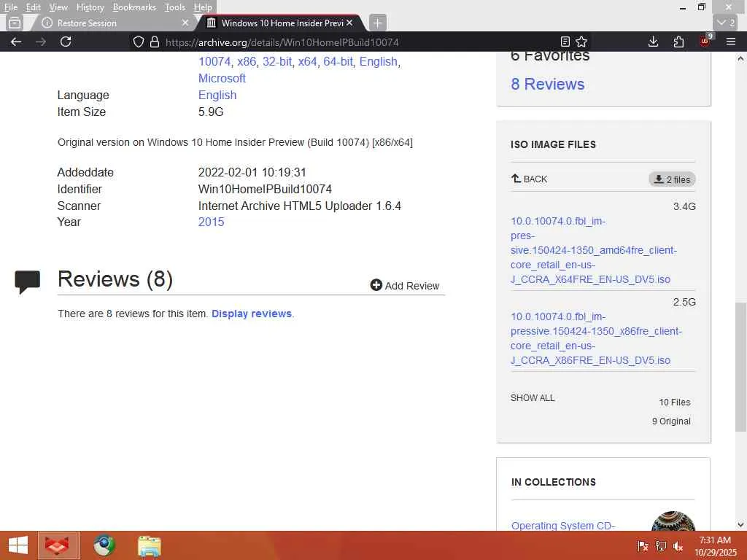Click the BACK up-arrow in ISO files
The image size is (747, 560).
529,179
